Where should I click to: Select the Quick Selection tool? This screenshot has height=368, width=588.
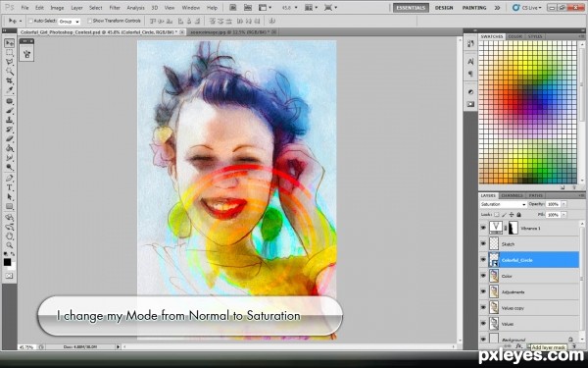coord(10,72)
